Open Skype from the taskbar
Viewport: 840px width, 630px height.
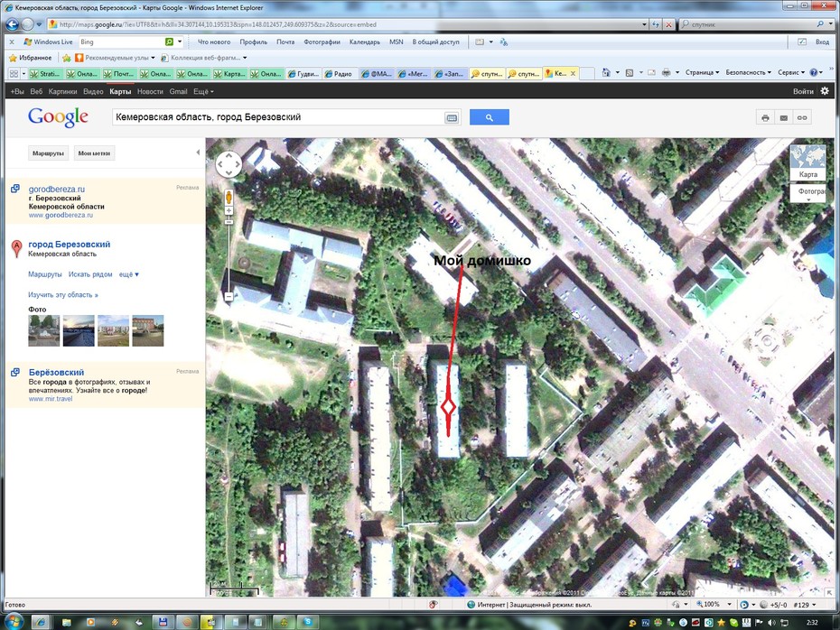tap(307, 622)
